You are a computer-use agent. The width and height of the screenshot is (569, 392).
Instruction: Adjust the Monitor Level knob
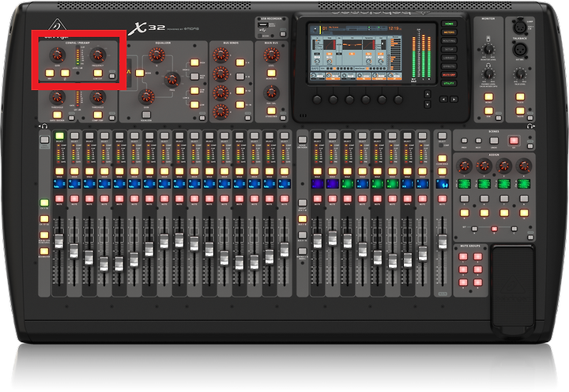[x=488, y=49]
